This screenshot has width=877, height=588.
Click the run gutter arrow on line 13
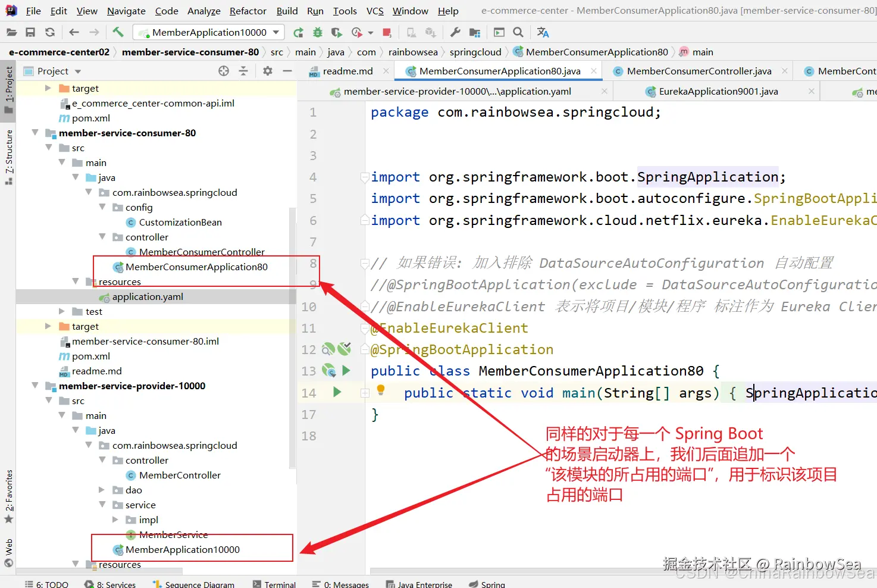click(346, 371)
